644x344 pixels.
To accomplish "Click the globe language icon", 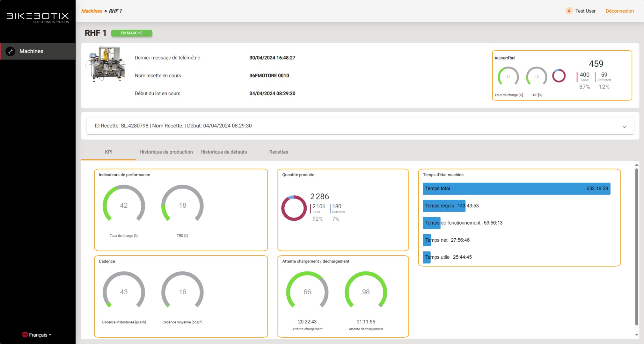I will click(x=25, y=335).
